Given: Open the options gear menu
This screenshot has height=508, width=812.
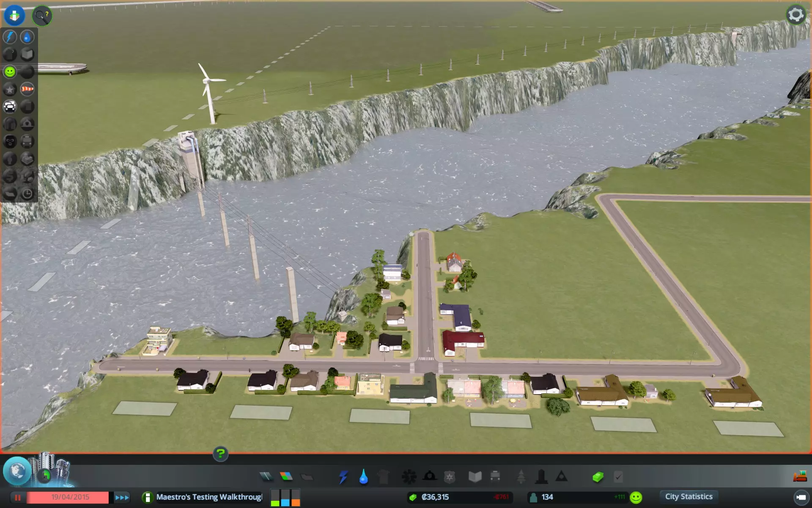Looking at the screenshot, I should 796,15.
